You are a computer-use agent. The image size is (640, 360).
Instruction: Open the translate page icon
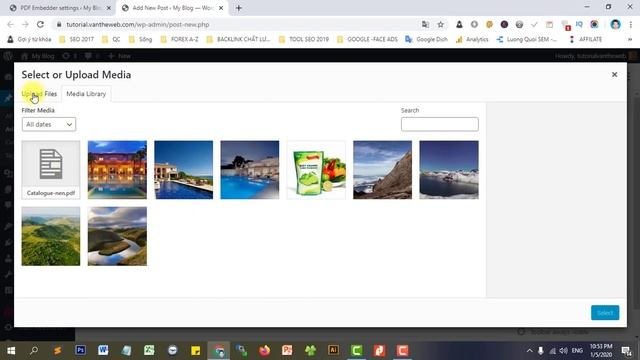click(x=425, y=24)
